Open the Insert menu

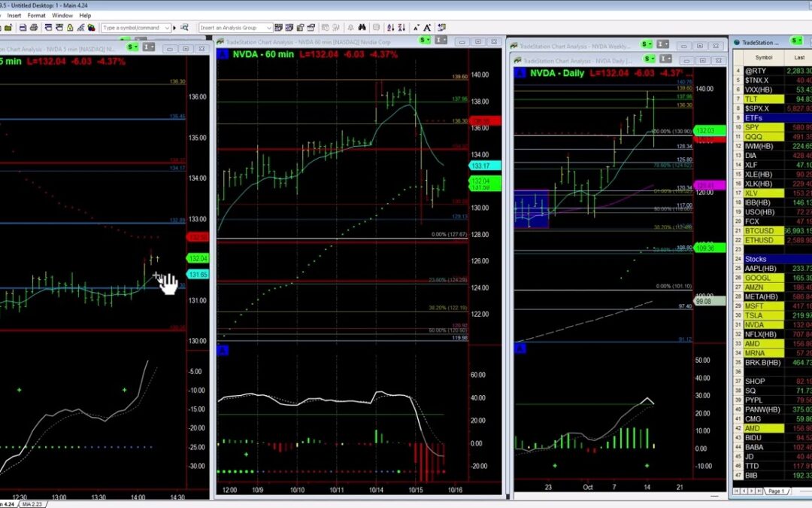(x=14, y=16)
